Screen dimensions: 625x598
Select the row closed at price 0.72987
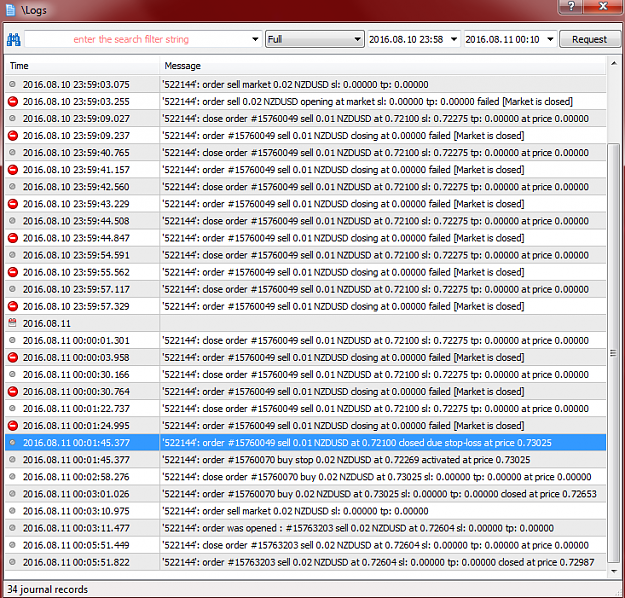click(305, 562)
